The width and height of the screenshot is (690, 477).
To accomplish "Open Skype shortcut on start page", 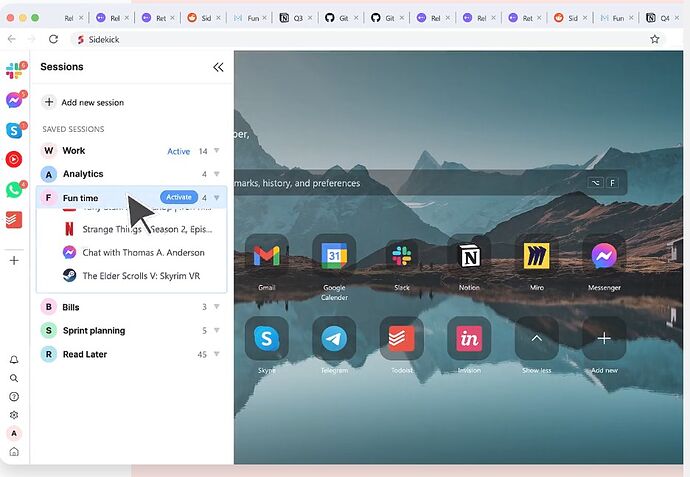I will tap(267, 338).
